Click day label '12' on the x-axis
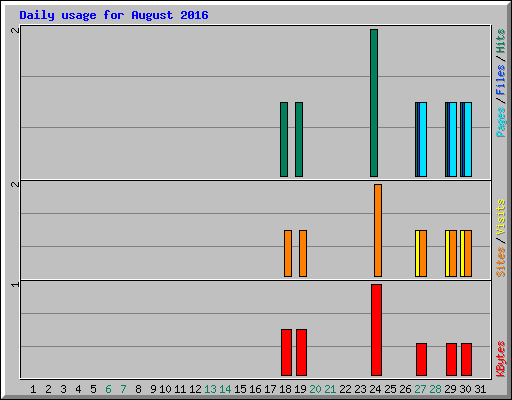The width and height of the screenshot is (512, 400). tap(195, 389)
